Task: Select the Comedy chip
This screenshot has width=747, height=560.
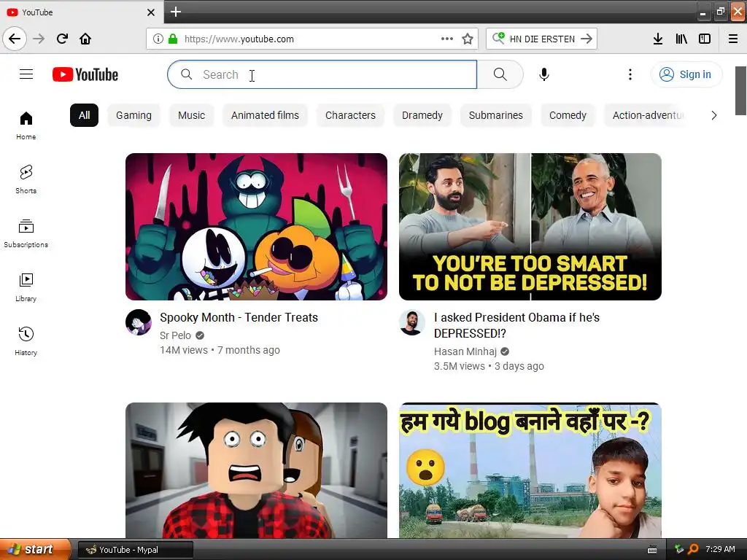Action: point(568,115)
